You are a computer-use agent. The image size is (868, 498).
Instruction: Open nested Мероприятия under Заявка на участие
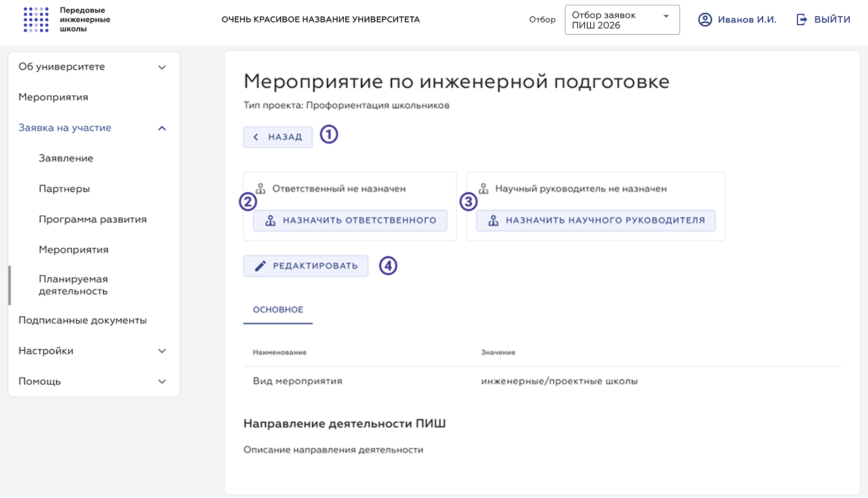tap(74, 249)
